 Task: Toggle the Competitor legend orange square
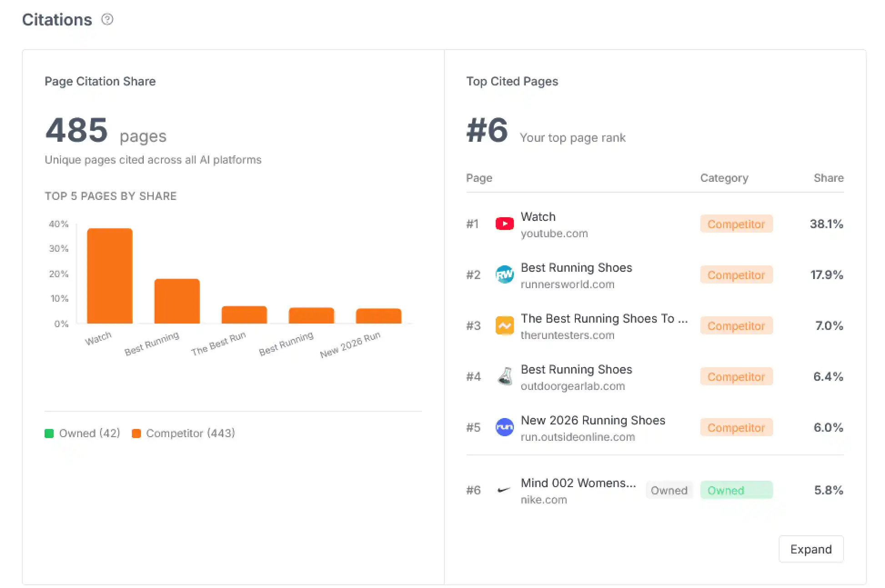[x=136, y=433]
